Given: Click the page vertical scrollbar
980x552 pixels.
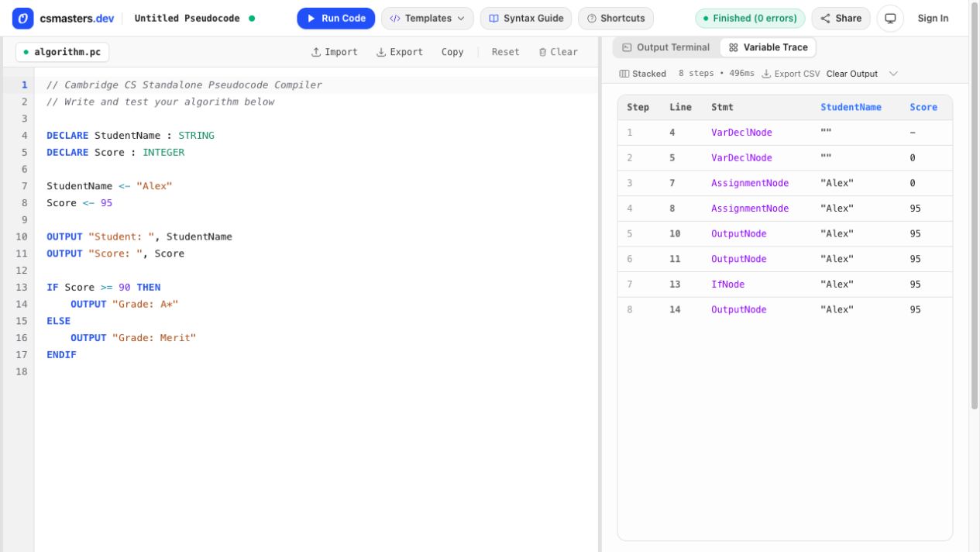Looking at the screenshot, I should (975, 205).
